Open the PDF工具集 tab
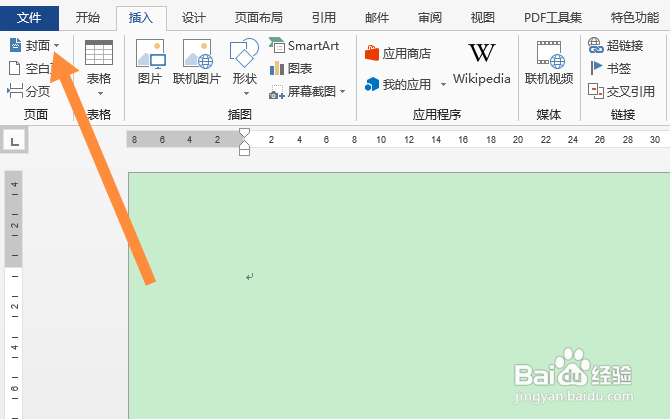The image size is (670, 419). coord(553,18)
